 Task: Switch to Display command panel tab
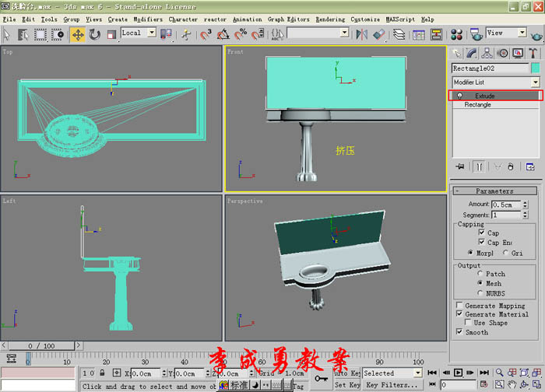tap(518, 53)
